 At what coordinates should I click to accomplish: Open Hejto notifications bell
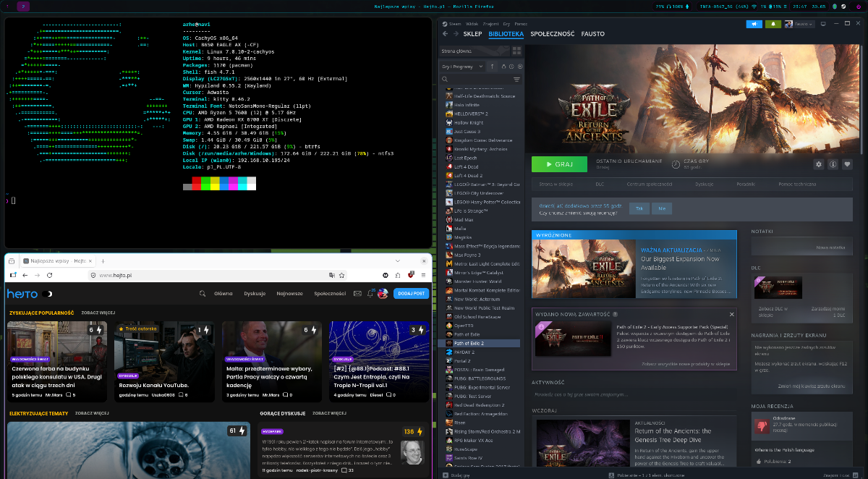[x=370, y=294]
